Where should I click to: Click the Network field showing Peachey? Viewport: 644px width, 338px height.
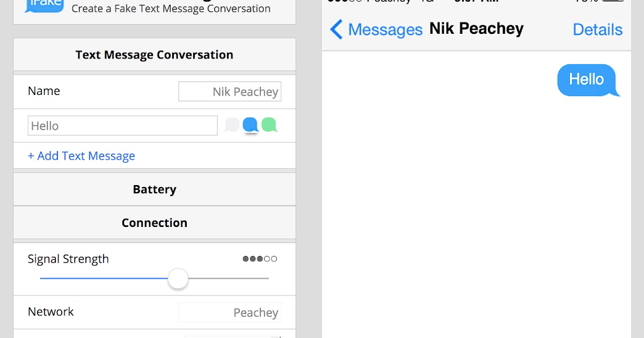point(230,312)
